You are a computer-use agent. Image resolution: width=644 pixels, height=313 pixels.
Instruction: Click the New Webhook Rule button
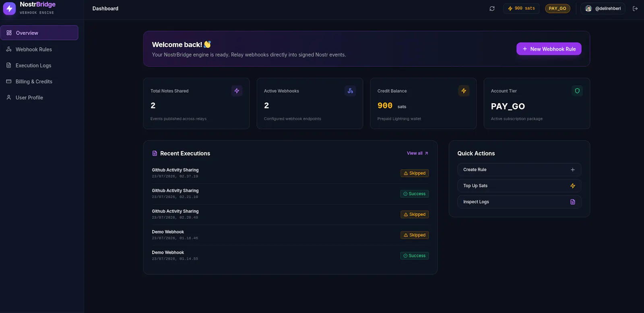point(549,49)
